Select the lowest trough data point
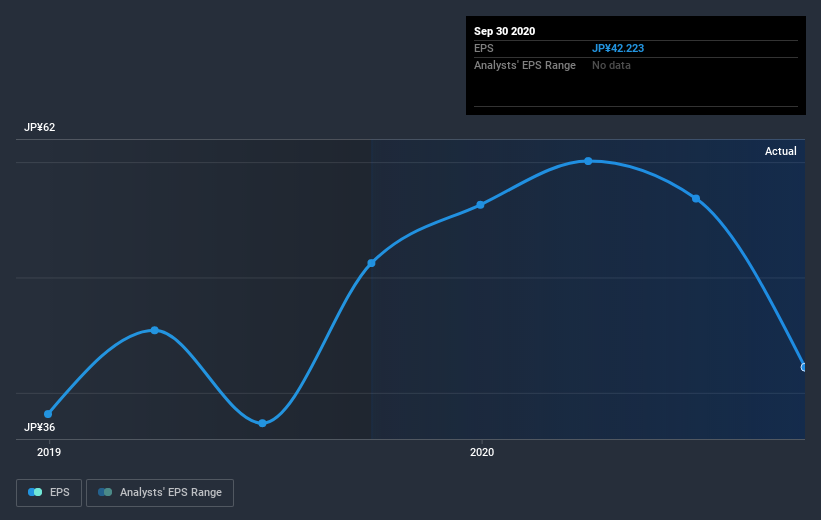821x520 pixels. click(x=262, y=423)
